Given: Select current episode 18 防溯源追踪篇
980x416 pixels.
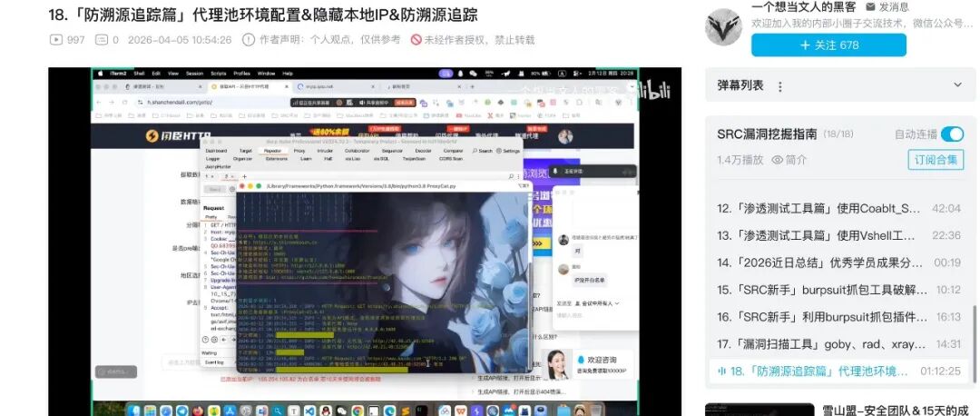Looking at the screenshot, I should [x=840, y=371].
